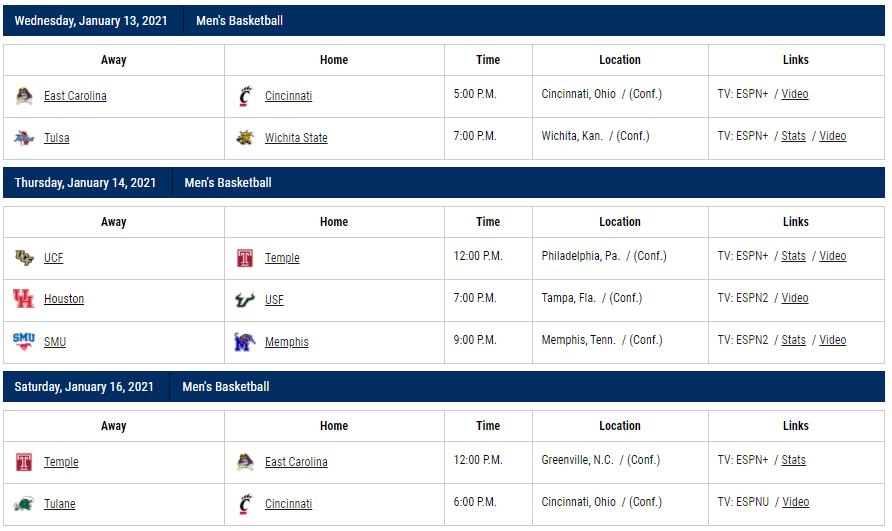Click the SMU mustang logo icon

[x=24, y=341]
